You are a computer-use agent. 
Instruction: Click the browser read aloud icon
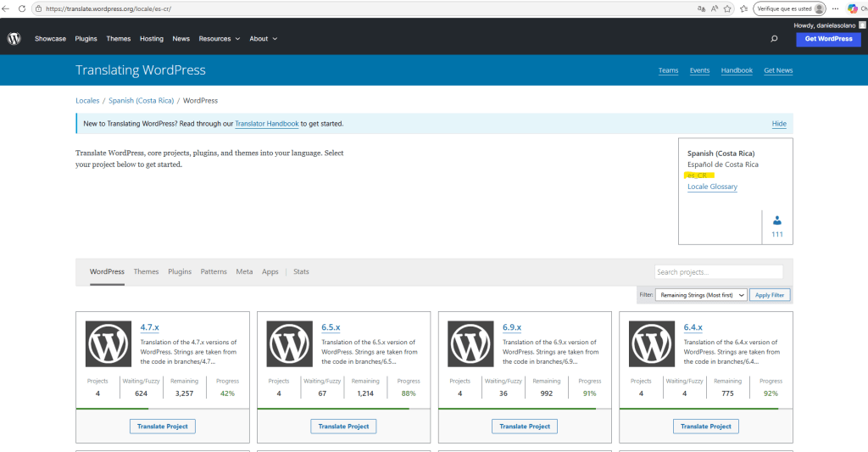point(715,8)
